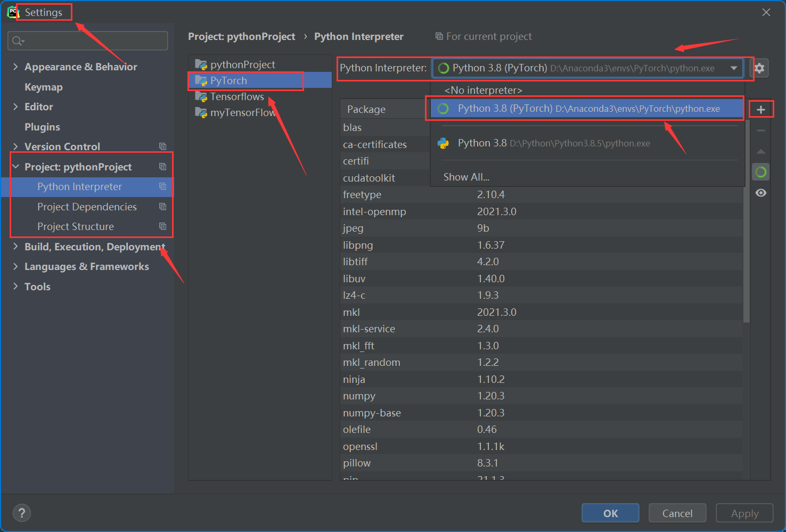Expand Build, Execution, Deployment section

pyautogui.click(x=15, y=247)
